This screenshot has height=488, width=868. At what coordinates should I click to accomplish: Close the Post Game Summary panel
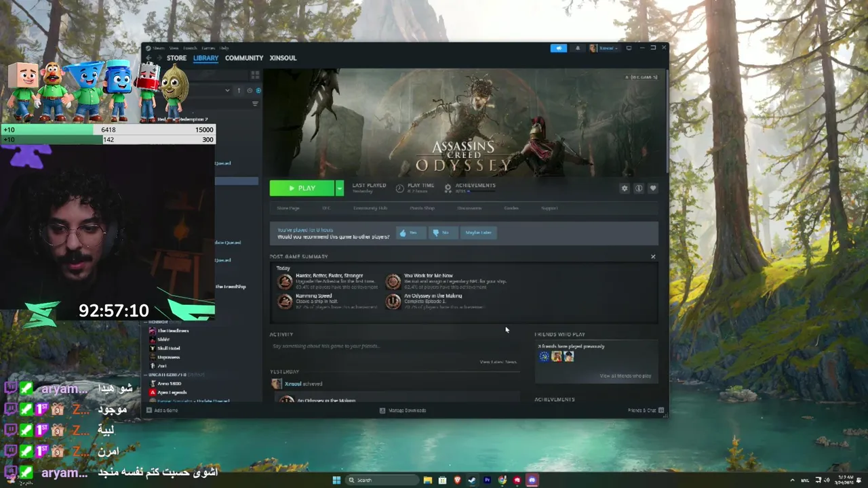pyautogui.click(x=653, y=256)
